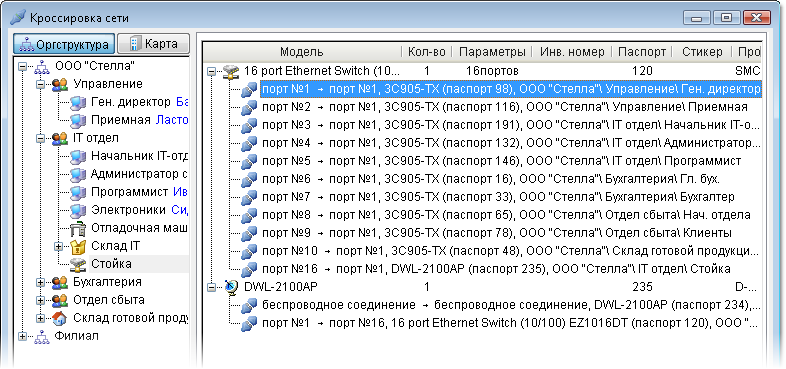Expand the Склад IT node
Viewport: 786px width, 369px height.
(59, 246)
